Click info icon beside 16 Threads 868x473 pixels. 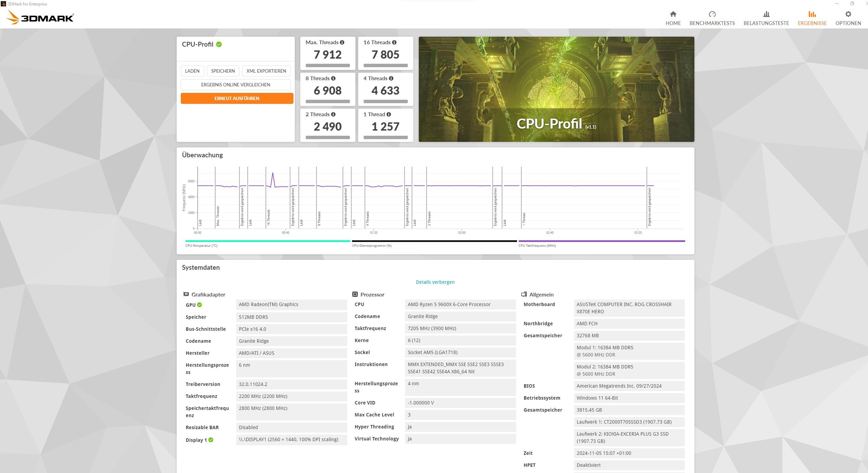click(x=394, y=43)
